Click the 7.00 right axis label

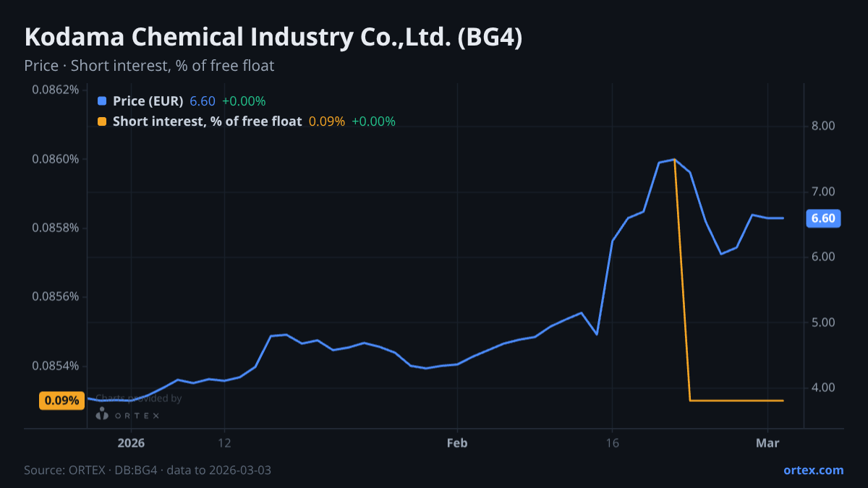tap(824, 192)
